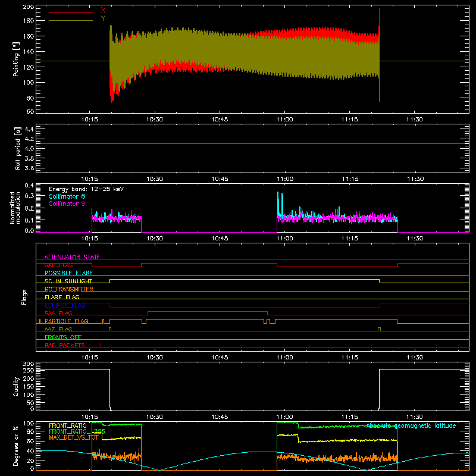476x476 pixels.
Task: Click the 11:15 time label under Roll period plot
Action: (350, 179)
